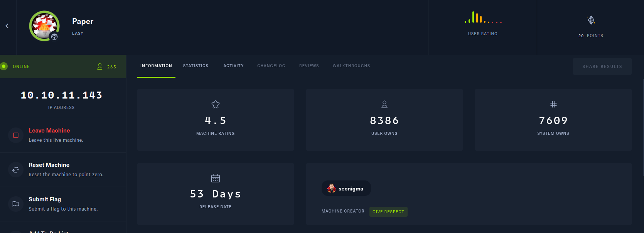Image resolution: width=644 pixels, height=233 pixels.
Task: Open the Statistics tab
Action: pyautogui.click(x=196, y=66)
